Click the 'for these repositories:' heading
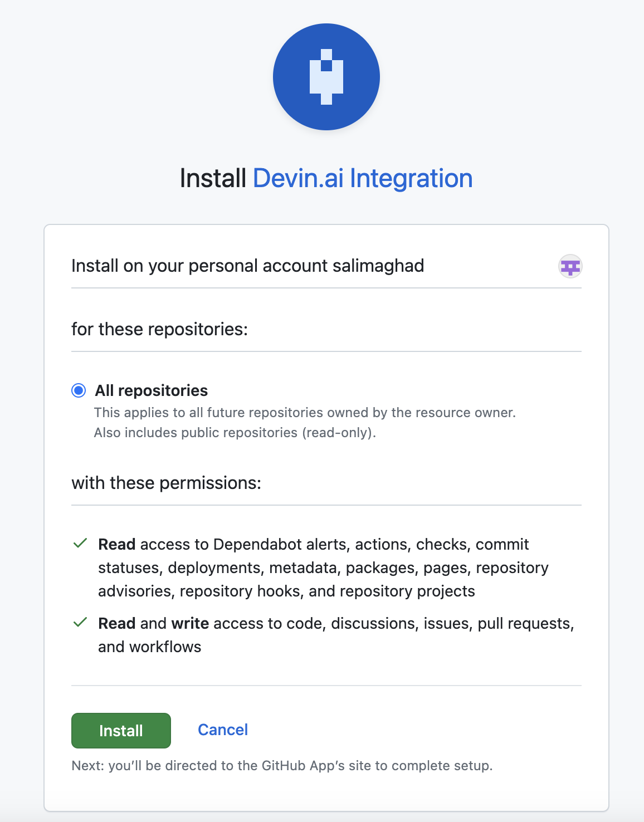 pyautogui.click(x=159, y=329)
